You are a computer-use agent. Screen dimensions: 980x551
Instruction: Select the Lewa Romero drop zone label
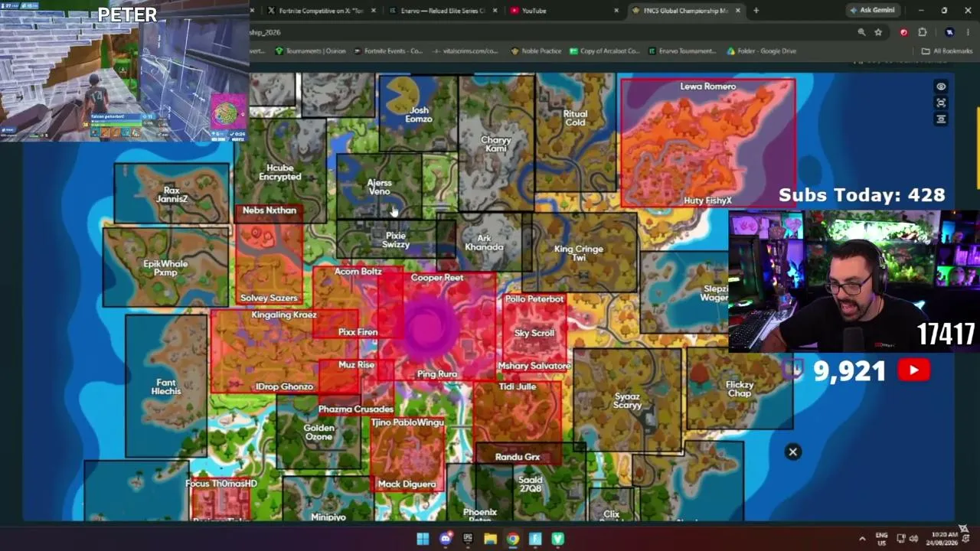coord(707,86)
